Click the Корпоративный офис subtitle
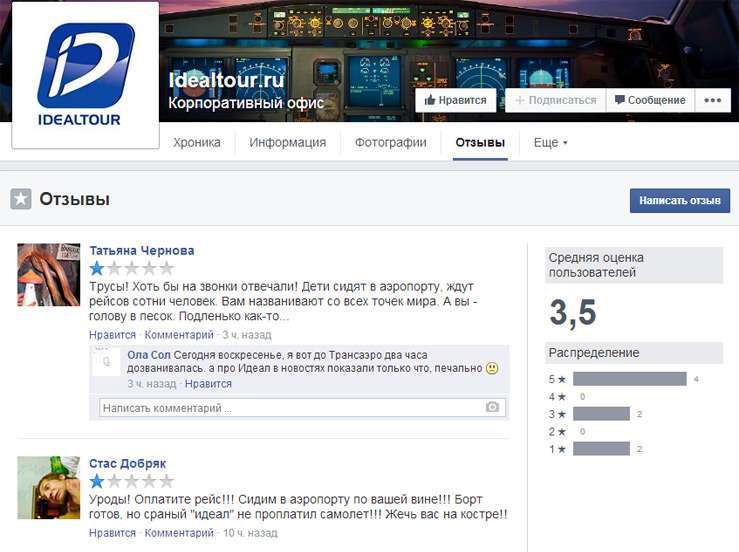The image size is (739, 552). pyautogui.click(x=246, y=103)
